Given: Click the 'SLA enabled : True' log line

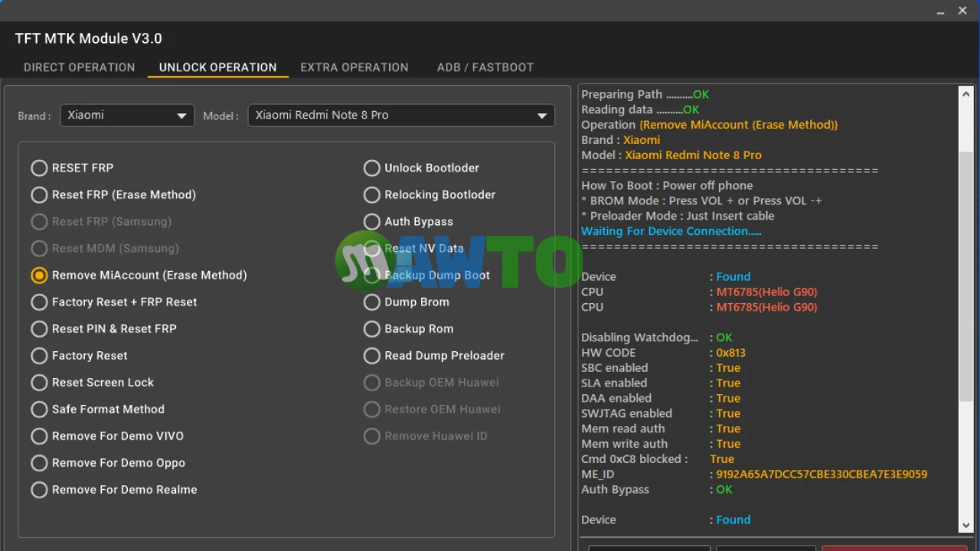Looking at the screenshot, I should pyautogui.click(x=661, y=383).
